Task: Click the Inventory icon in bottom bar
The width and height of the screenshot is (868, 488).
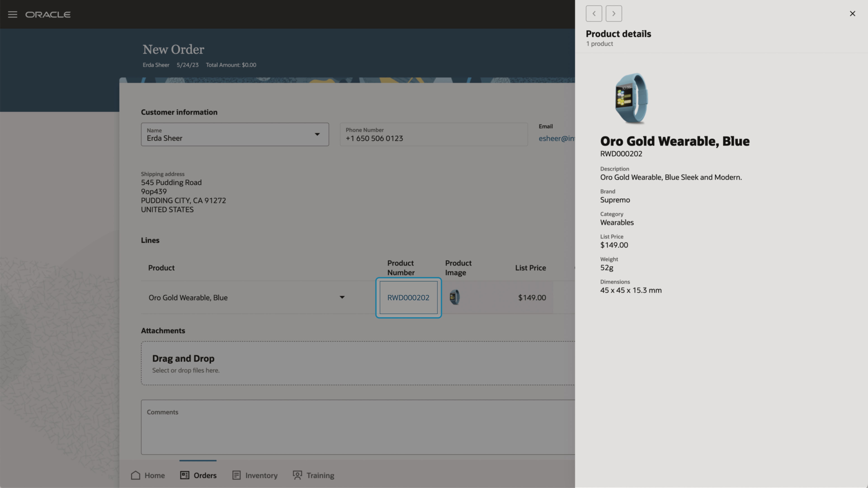Action: click(236, 475)
